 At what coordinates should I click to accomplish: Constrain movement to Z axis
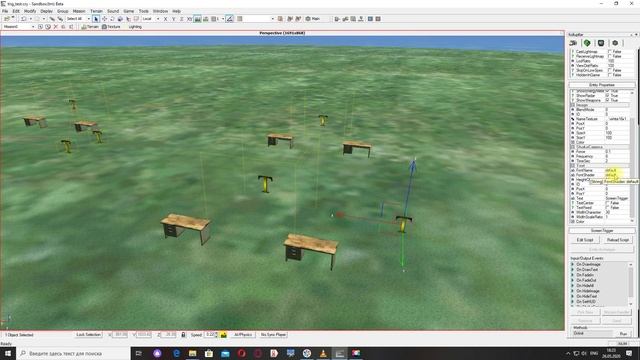click(182, 19)
